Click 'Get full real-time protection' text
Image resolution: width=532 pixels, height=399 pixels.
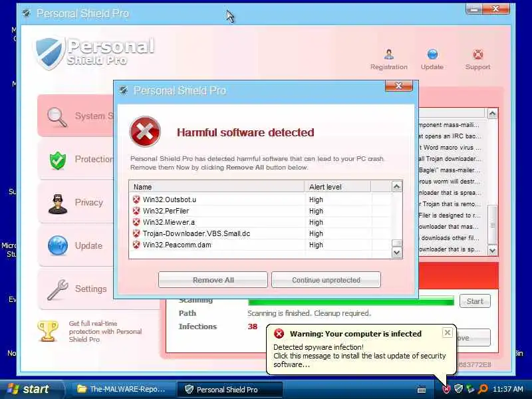tap(105, 331)
